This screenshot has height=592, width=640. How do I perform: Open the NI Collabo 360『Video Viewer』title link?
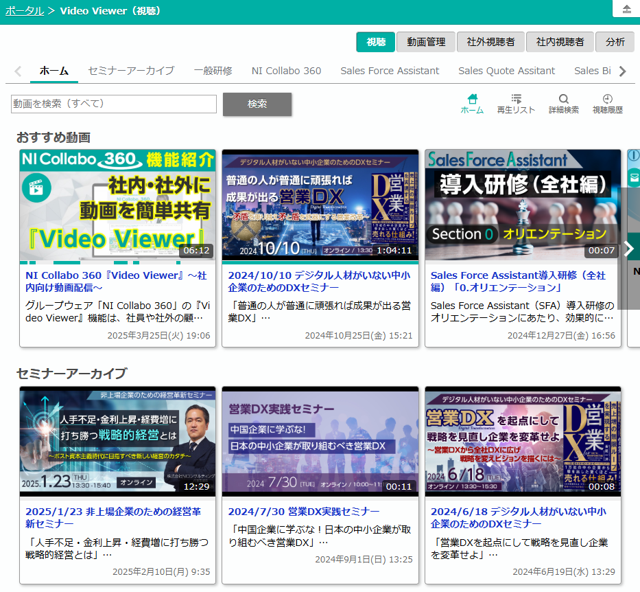click(116, 281)
